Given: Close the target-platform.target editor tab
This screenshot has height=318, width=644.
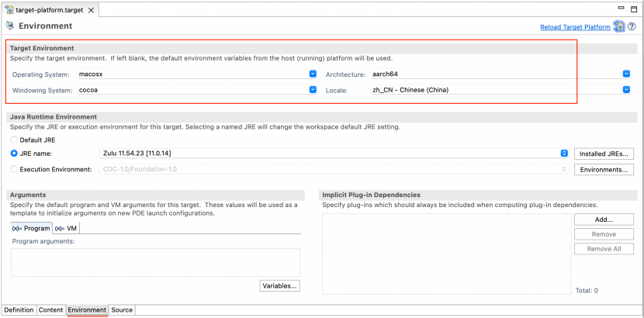Looking at the screenshot, I should point(91,11).
